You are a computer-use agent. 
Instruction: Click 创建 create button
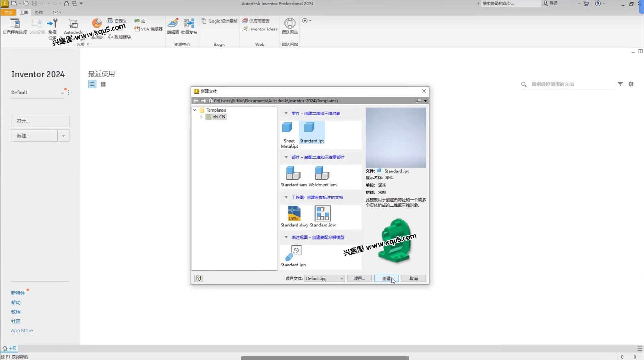(386, 278)
